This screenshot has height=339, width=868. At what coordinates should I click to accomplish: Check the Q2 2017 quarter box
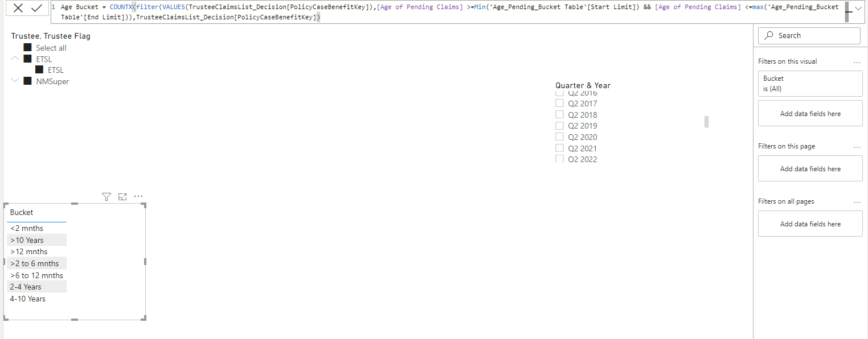pyautogui.click(x=559, y=103)
